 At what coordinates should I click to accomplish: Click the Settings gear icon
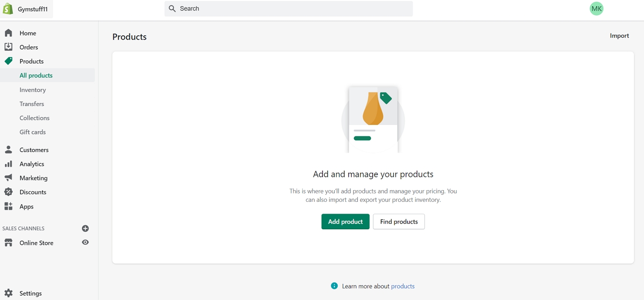pyautogui.click(x=8, y=293)
